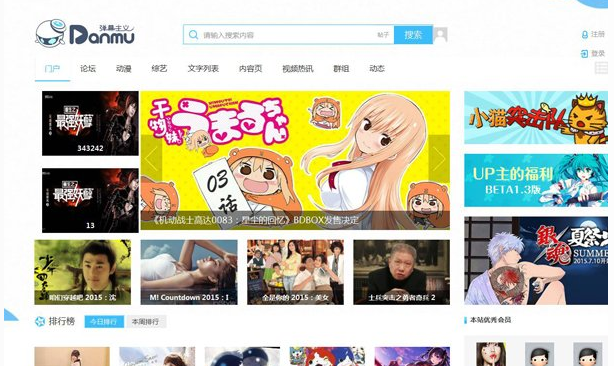Click banner caption 机动战士高达0083
Viewport: 614px width, 366px height.
255,220
